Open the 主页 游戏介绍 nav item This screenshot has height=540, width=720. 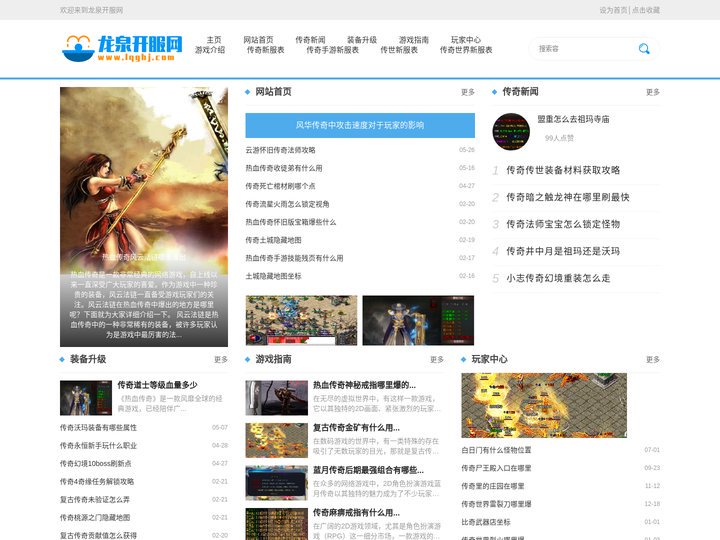pos(210,45)
